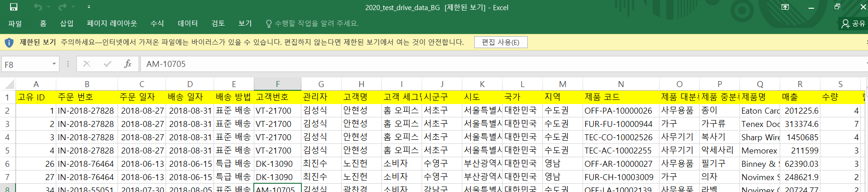Click cell 복사기 in row 4
Screen dimensions: 868x192
point(719,137)
